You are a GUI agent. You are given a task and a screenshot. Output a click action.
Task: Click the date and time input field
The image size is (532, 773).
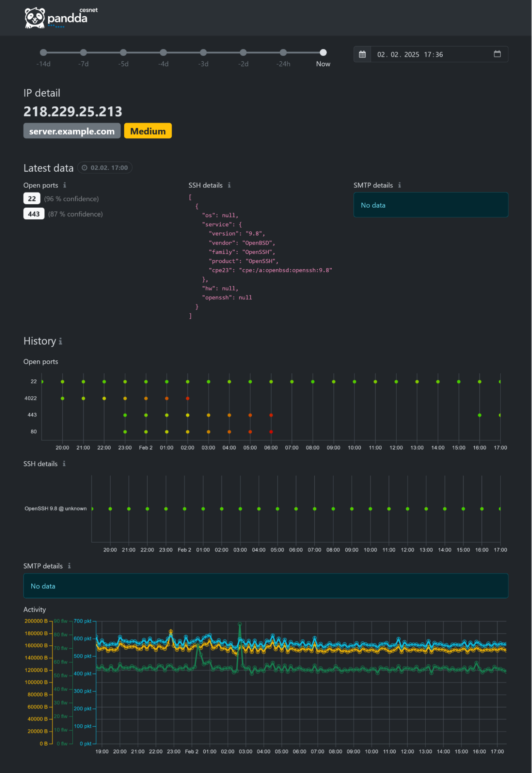(x=429, y=55)
